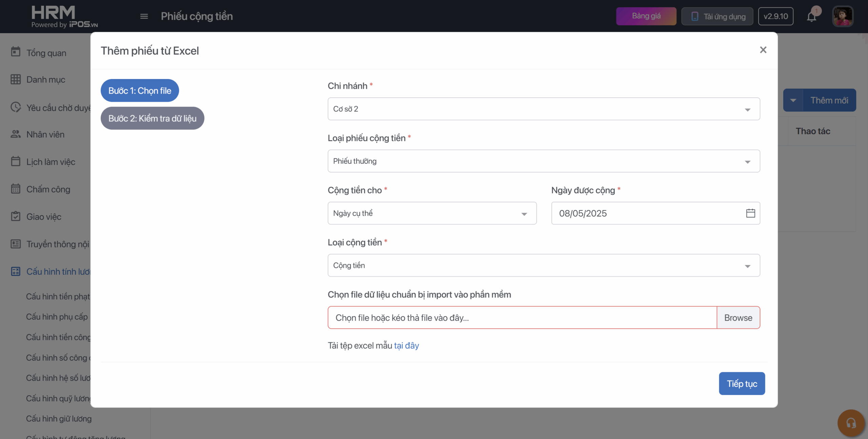Click the Giao việc task icon
The image size is (868, 439).
pos(16,216)
